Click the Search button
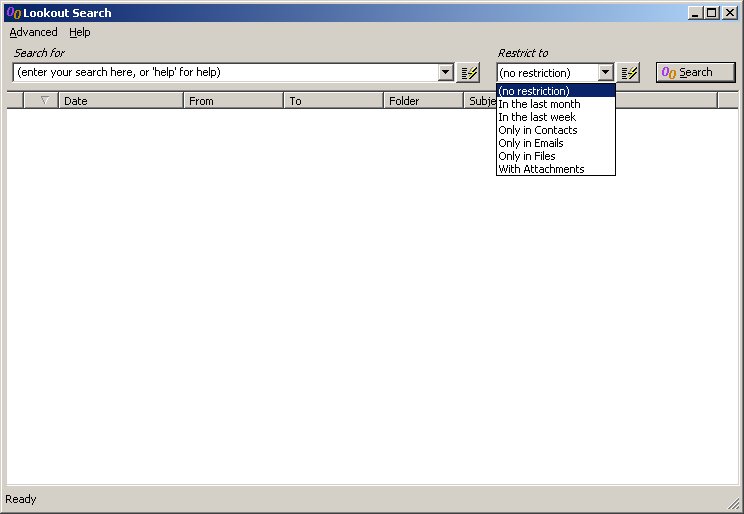 tap(696, 72)
